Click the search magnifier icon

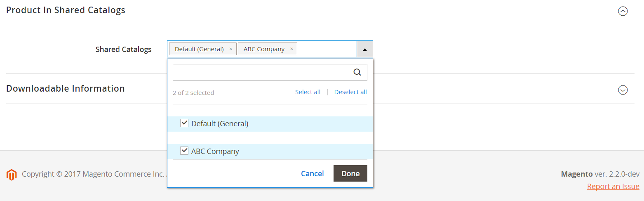pyautogui.click(x=357, y=72)
